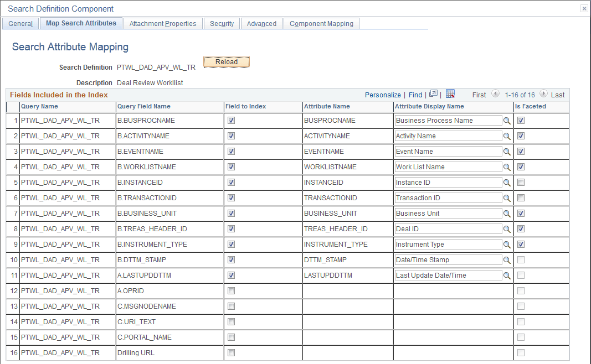This screenshot has height=364, width=591.
Task: Click the Download to Excel grid icon
Action: (449, 95)
